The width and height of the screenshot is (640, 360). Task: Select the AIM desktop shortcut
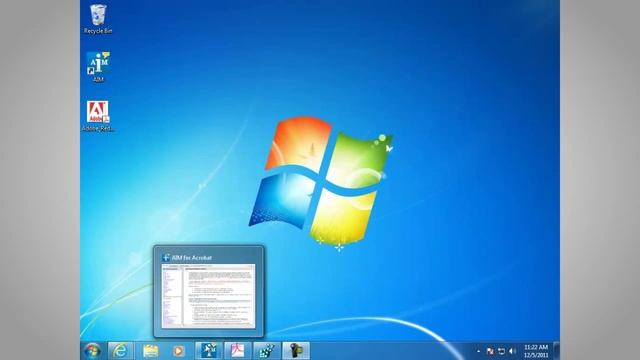(98, 67)
